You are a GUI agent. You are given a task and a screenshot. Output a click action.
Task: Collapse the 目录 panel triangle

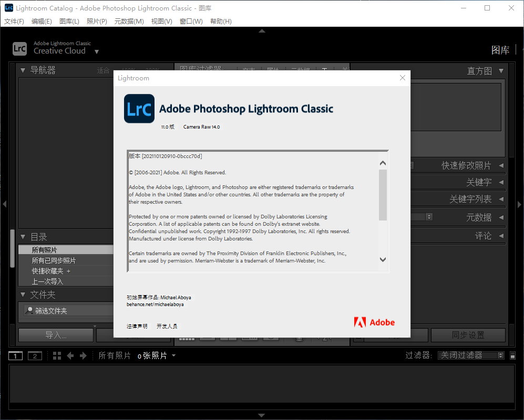(23, 237)
